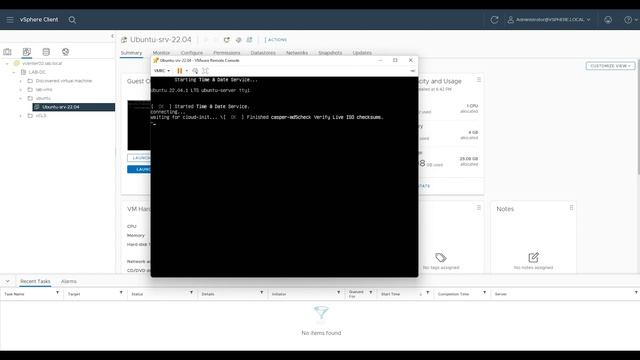Collapse the vCenter server tree node
The image size is (640, 360).
click(7, 64)
